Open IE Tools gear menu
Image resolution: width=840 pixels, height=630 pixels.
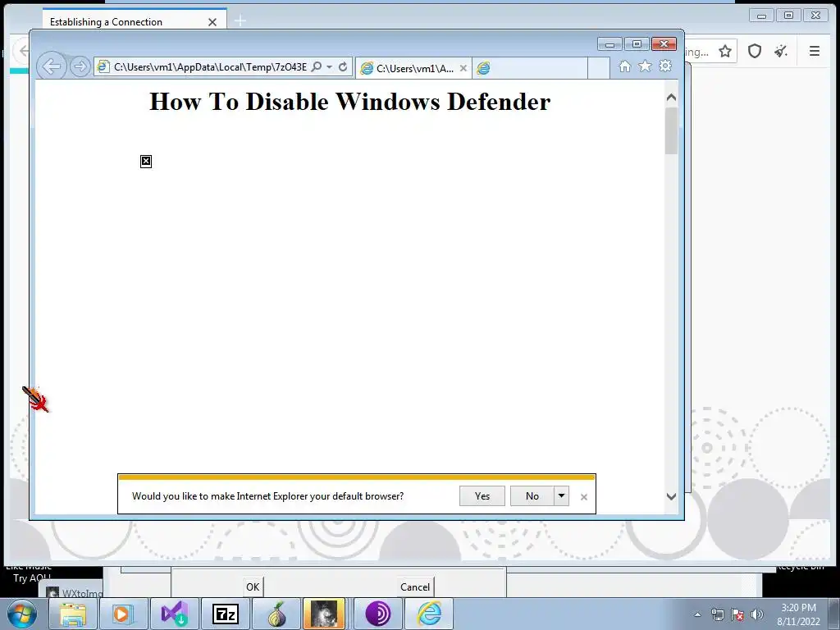tap(665, 66)
